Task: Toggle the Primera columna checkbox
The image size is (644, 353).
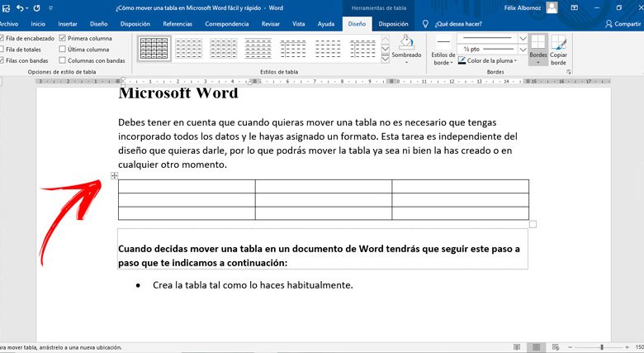Action: point(63,38)
